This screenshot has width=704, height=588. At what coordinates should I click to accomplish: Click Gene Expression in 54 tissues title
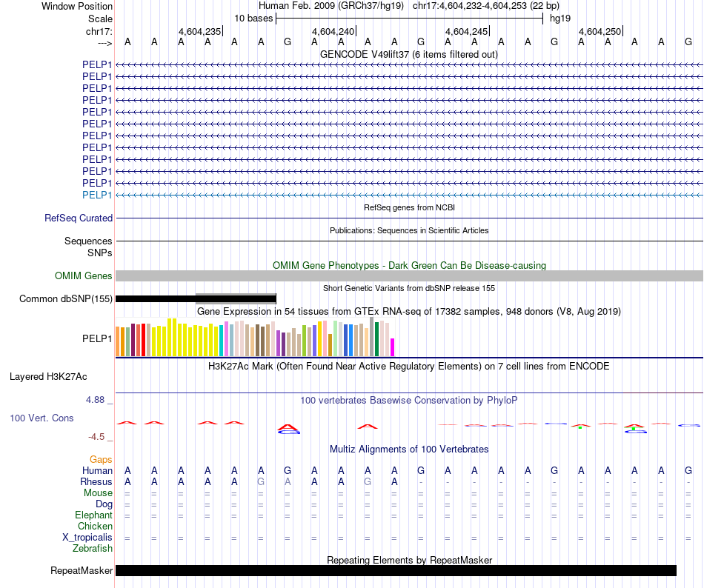pos(409,311)
